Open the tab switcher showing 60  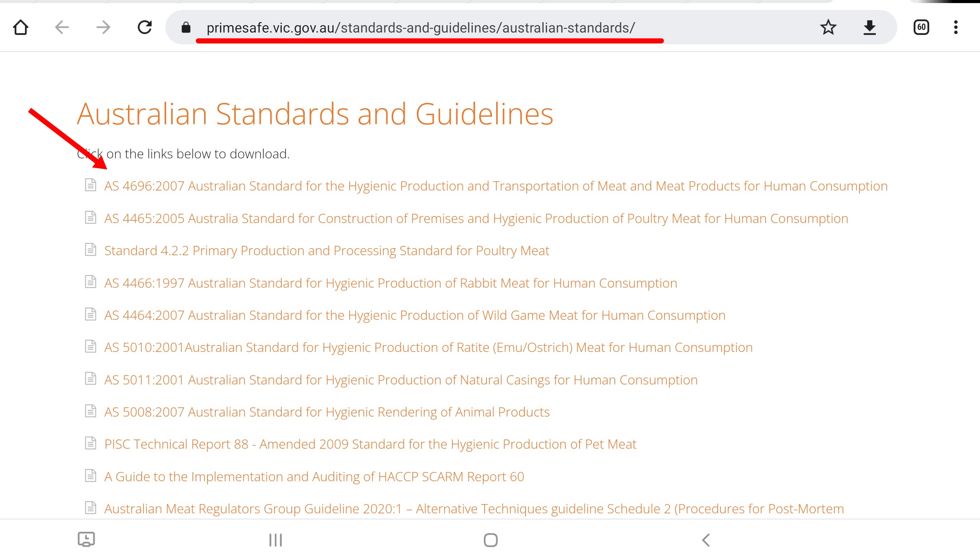tap(921, 28)
